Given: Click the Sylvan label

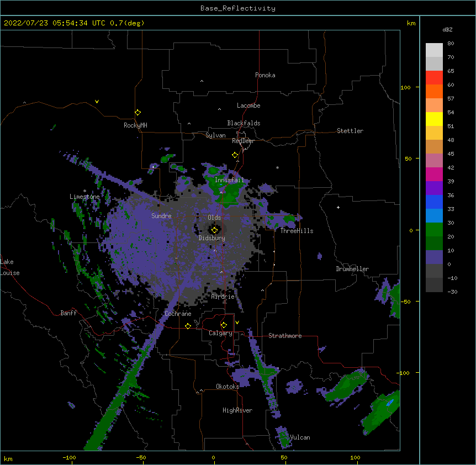Looking at the screenshot, I should 215,135.
